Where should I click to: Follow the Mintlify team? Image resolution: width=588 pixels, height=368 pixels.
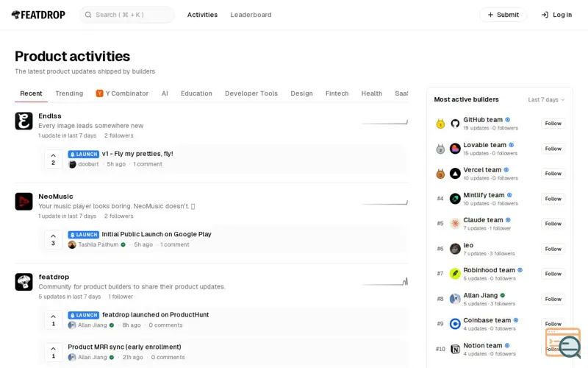[553, 199]
